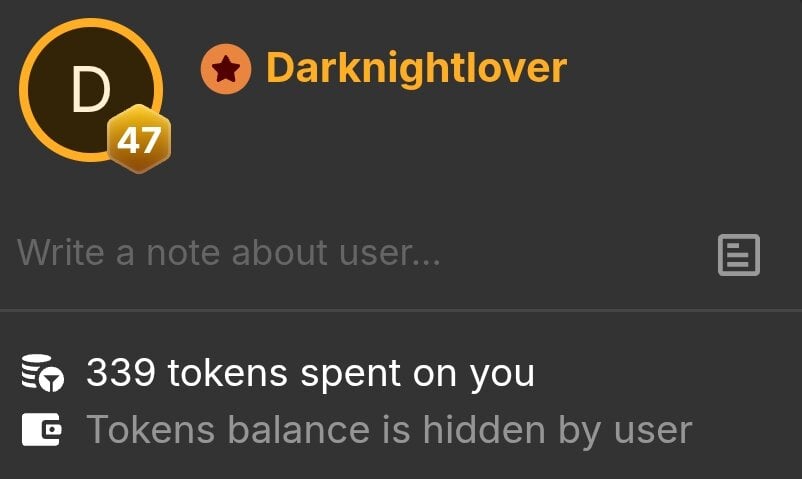Click the funnel symbol on the coin icon

pyautogui.click(x=51, y=381)
